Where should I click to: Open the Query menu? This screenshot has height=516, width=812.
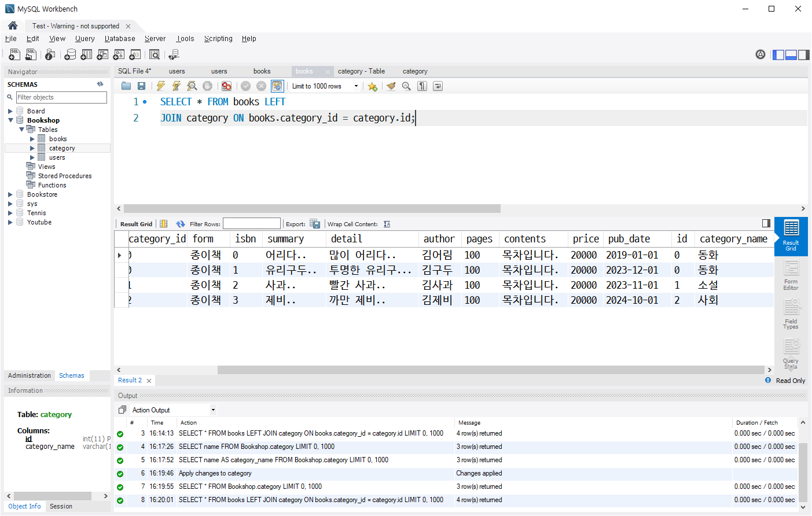(x=84, y=39)
